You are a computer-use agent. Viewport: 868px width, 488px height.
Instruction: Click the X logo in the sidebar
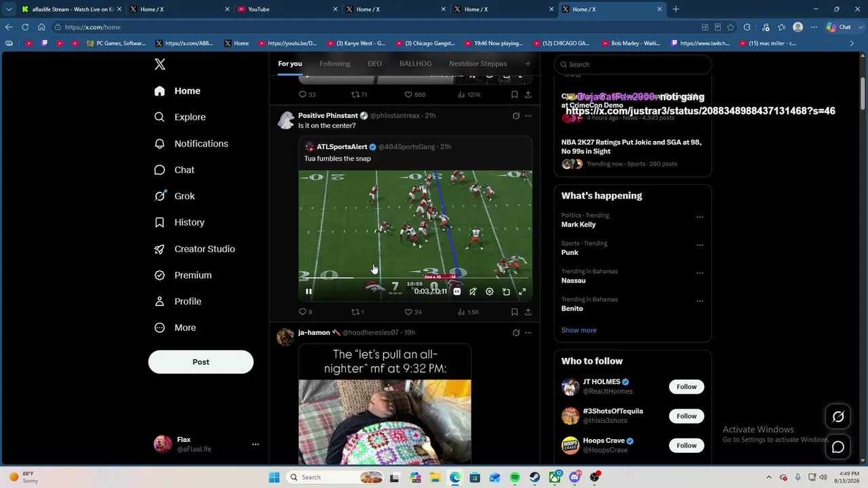[160, 64]
